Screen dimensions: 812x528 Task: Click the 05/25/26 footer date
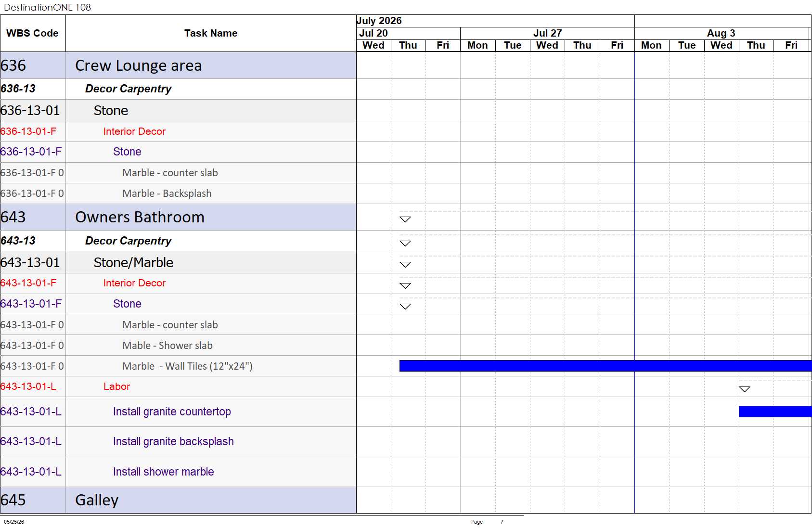click(x=14, y=522)
